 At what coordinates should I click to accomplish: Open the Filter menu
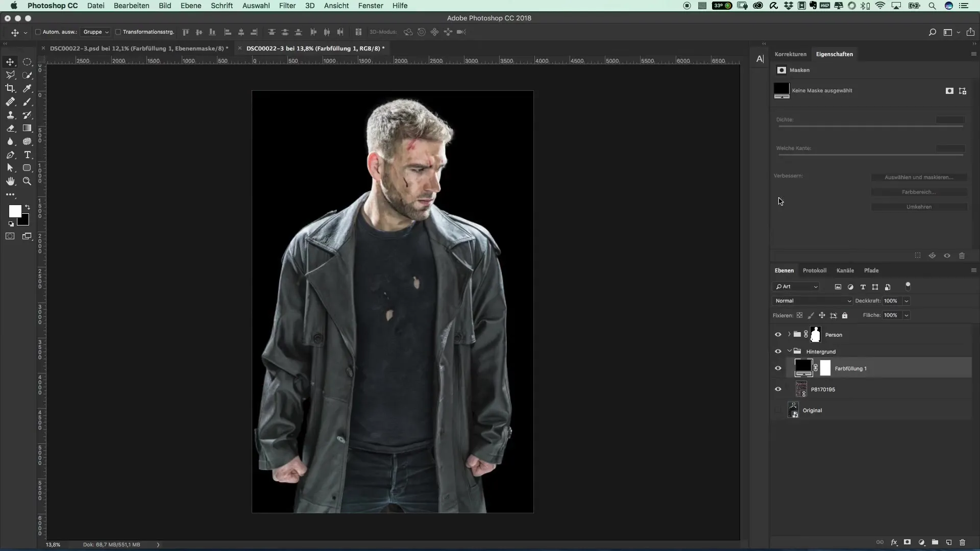287,6
